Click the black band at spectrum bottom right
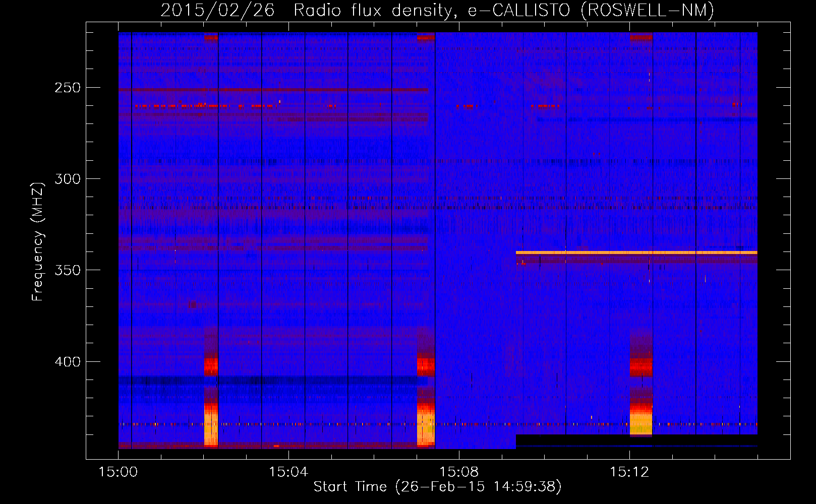Image resolution: width=816 pixels, height=504 pixels. click(636, 440)
